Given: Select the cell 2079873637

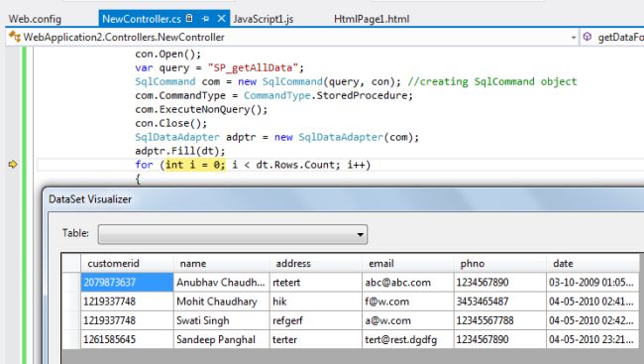Looking at the screenshot, I should tap(128, 283).
